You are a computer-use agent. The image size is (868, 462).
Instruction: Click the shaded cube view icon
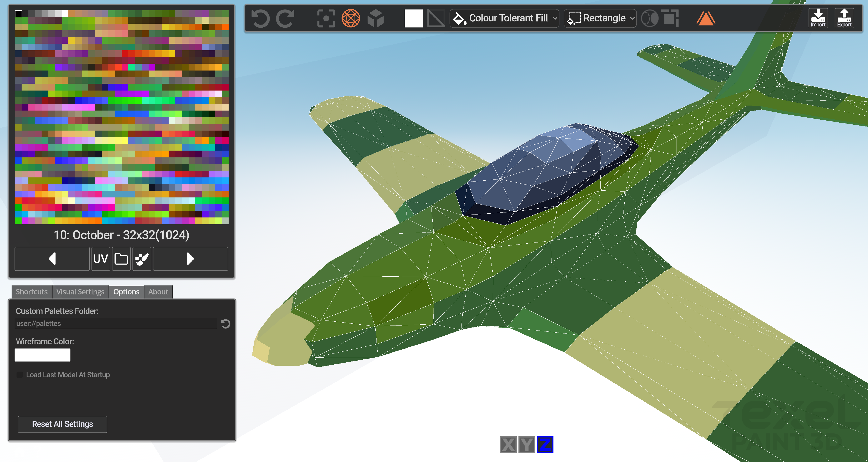(375, 18)
